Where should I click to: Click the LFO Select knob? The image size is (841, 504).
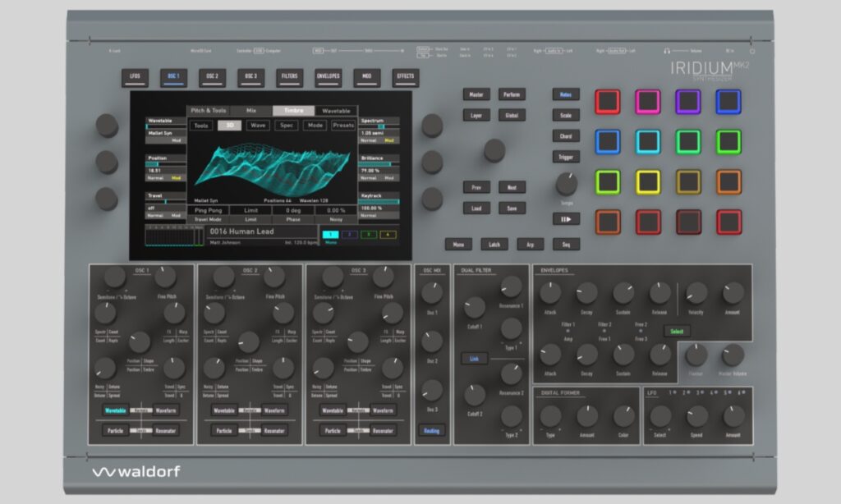660,416
